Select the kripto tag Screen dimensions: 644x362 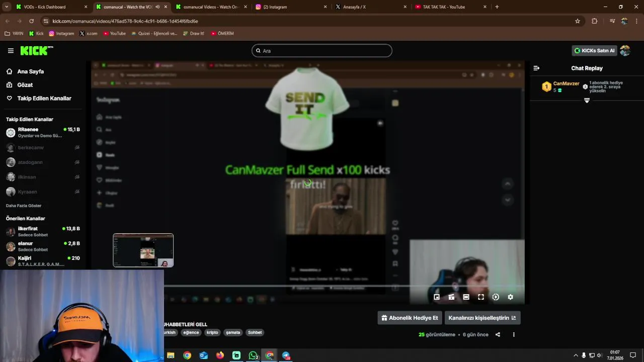click(x=212, y=332)
